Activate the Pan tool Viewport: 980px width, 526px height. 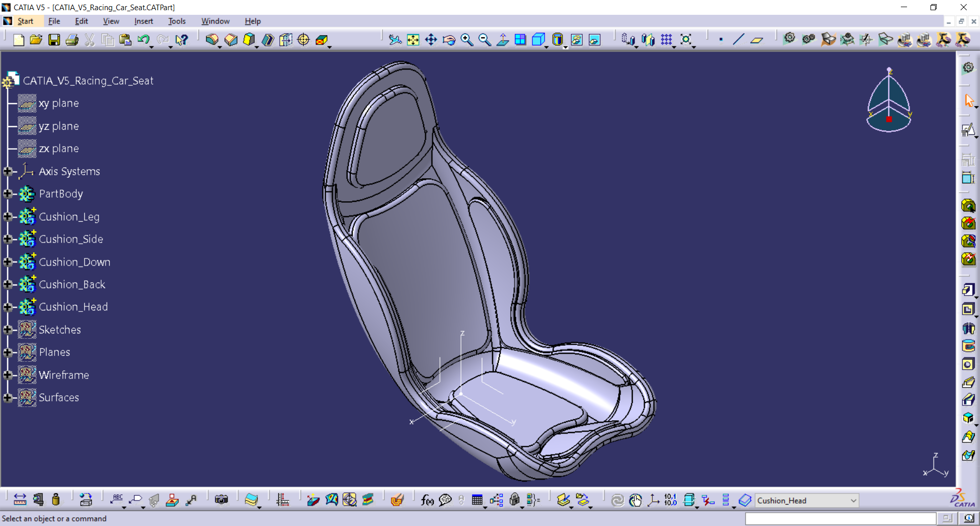tap(431, 40)
